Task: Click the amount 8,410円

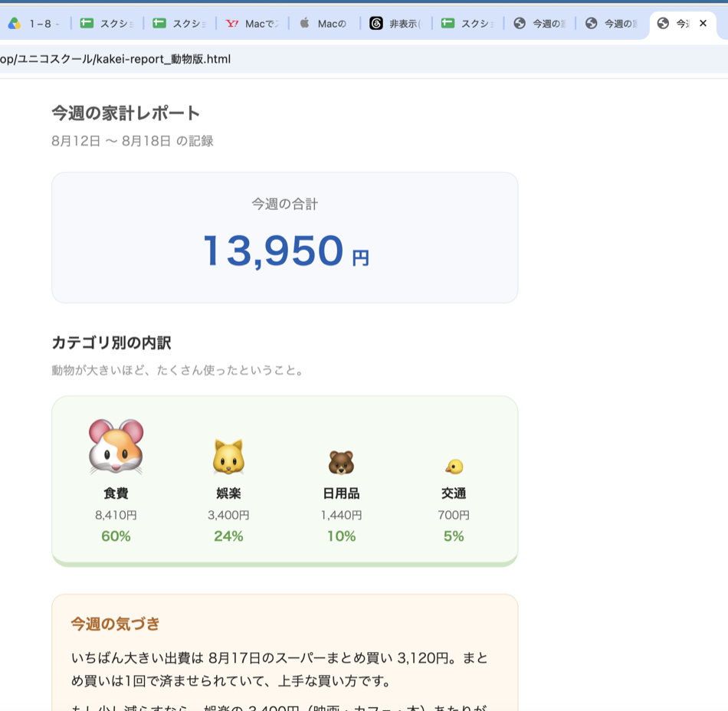Action: pos(116,515)
